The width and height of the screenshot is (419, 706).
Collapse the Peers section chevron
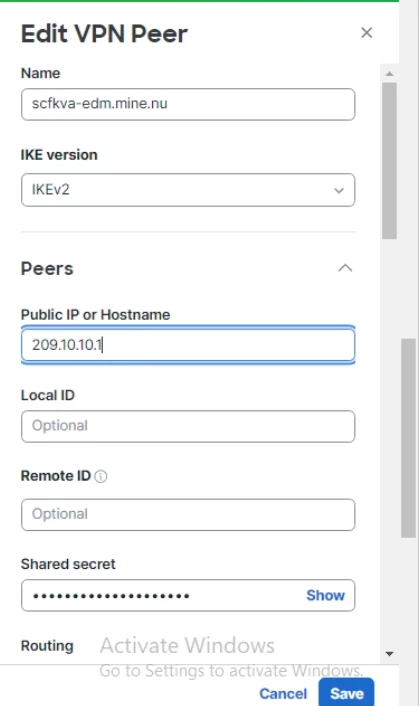point(345,268)
